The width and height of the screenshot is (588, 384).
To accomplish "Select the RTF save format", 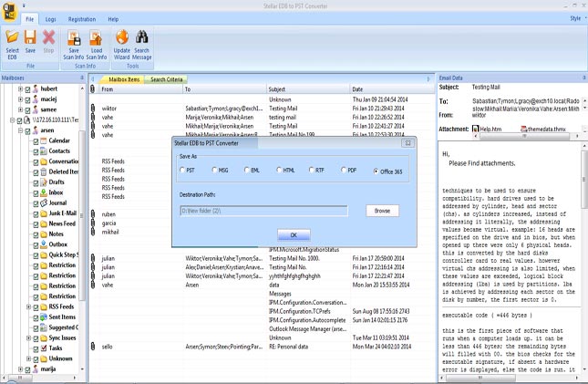I will point(311,170).
